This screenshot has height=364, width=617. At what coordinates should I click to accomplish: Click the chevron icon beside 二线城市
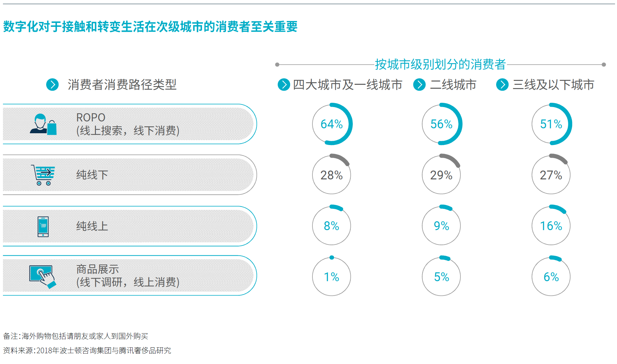pyautogui.click(x=420, y=84)
